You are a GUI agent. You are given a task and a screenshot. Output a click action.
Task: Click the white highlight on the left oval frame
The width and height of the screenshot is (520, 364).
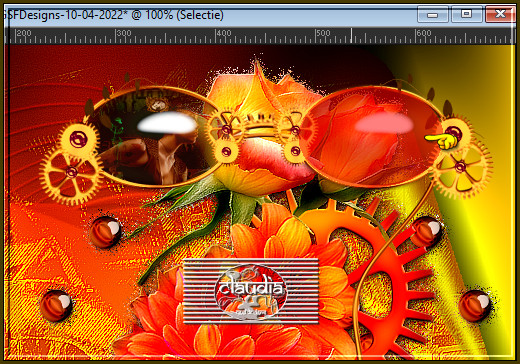[167, 123]
